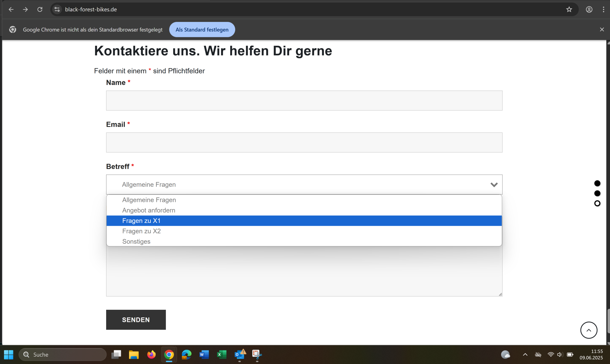The height and width of the screenshot is (364, 610).
Task: Go back with browser back arrow
Action: pyautogui.click(x=11, y=9)
